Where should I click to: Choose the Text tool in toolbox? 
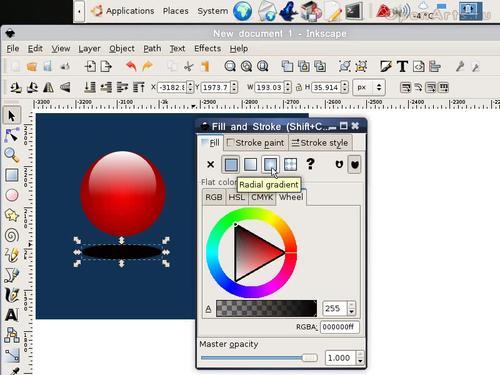[x=12, y=315]
